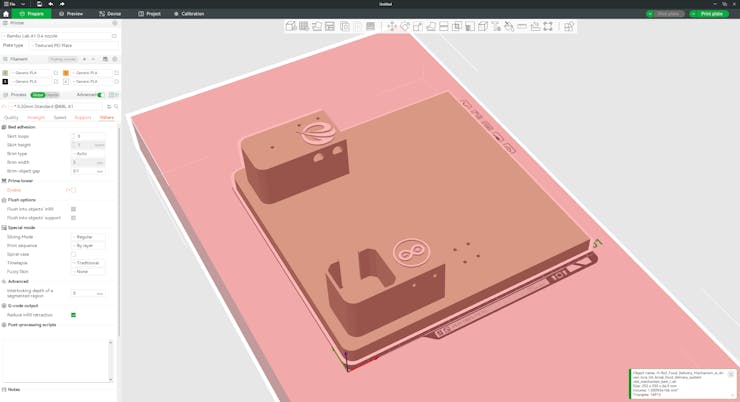
Task: Click the orange filament color swatch
Action: (x=66, y=73)
